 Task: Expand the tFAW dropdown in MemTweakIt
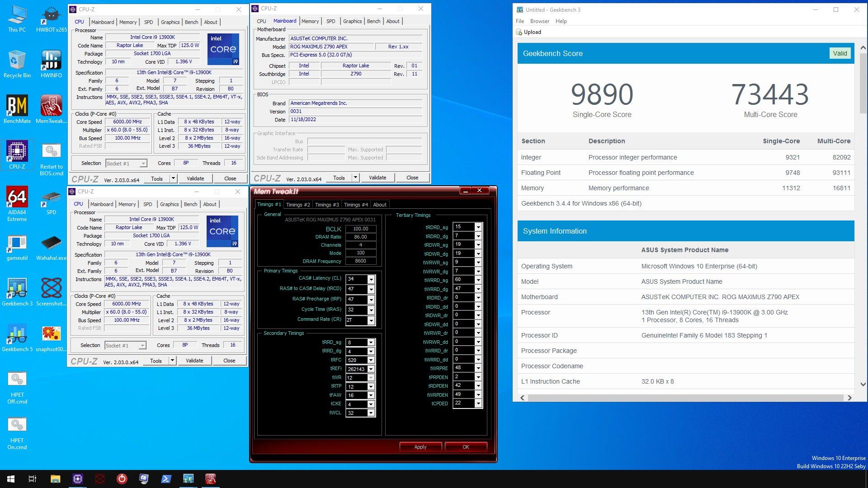pos(371,395)
